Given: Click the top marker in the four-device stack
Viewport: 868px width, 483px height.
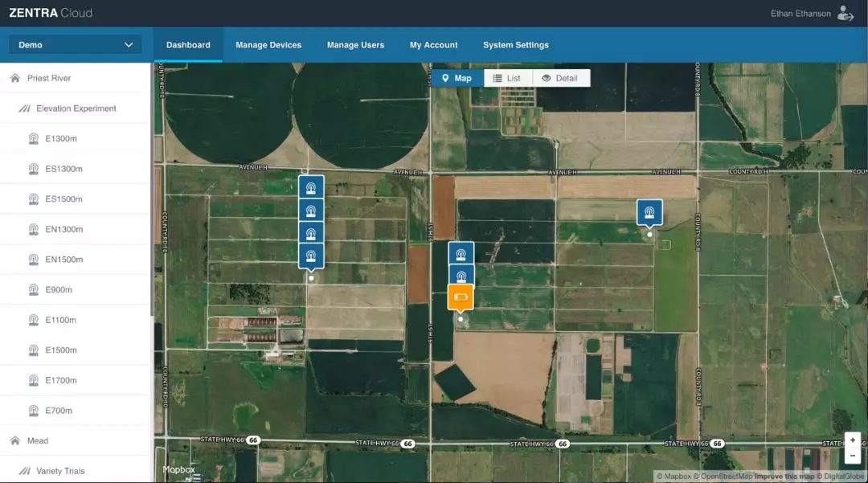Looking at the screenshot, I should click(x=311, y=188).
